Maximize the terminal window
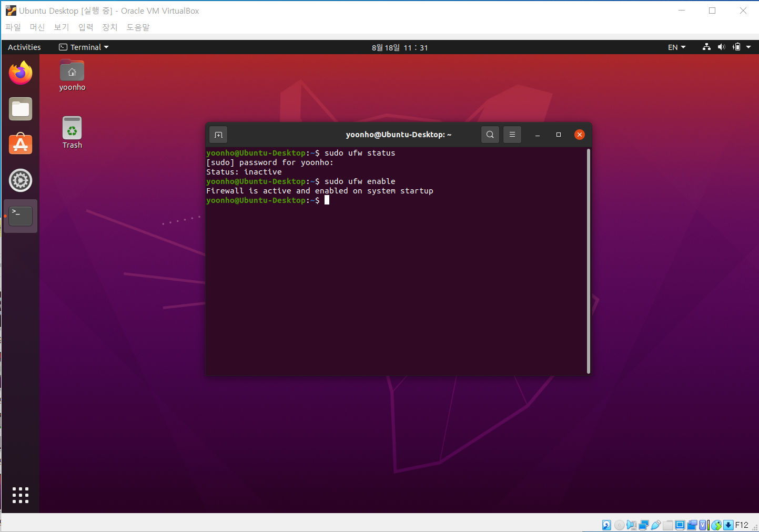This screenshot has height=532, width=759. [559, 135]
